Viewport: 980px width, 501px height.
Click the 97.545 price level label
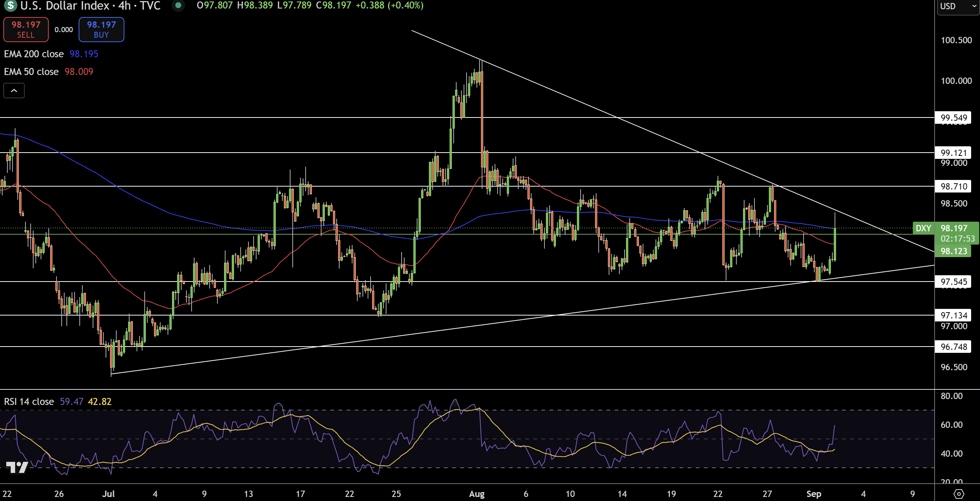point(953,282)
